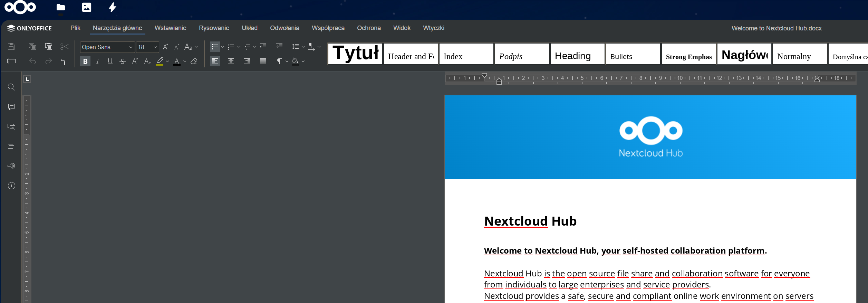Apply the Normalny style

click(x=800, y=54)
